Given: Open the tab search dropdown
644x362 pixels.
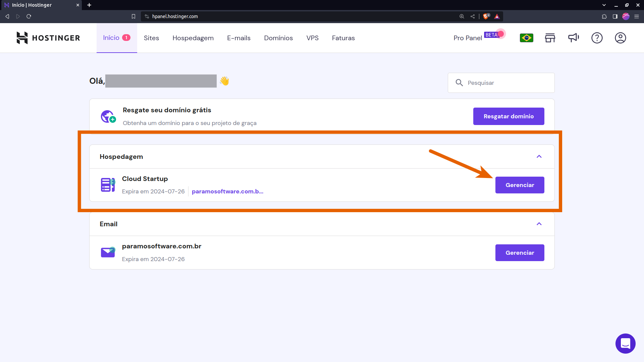Looking at the screenshot, I should [604, 5].
